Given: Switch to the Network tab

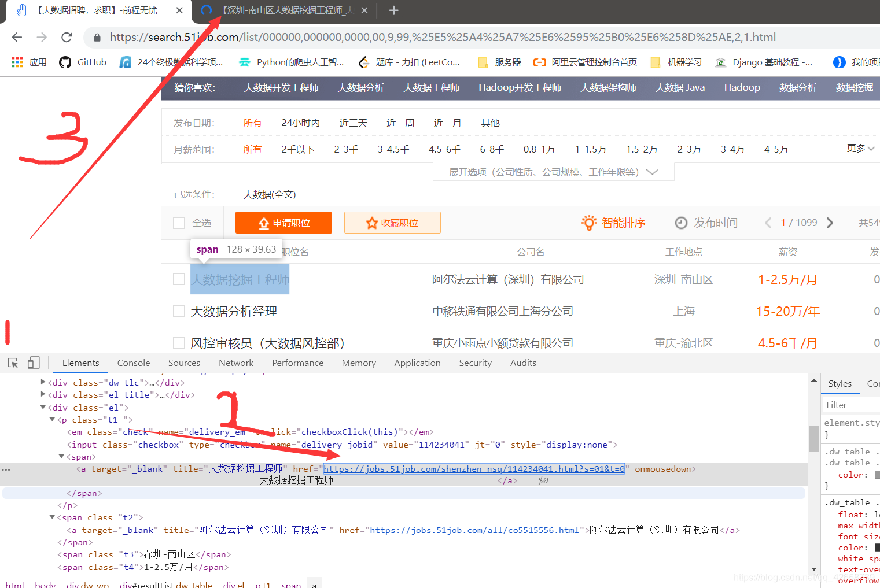Looking at the screenshot, I should [x=236, y=363].
